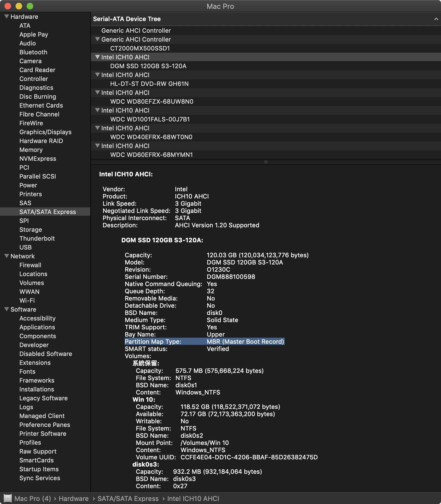
Task: Show USB device tree
Action: tap(45, 247)
